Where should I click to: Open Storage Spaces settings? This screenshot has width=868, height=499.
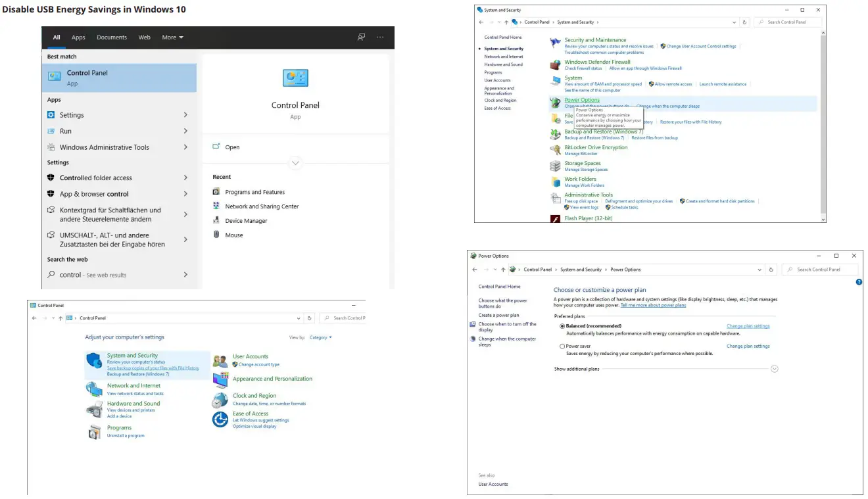point(582,163)
